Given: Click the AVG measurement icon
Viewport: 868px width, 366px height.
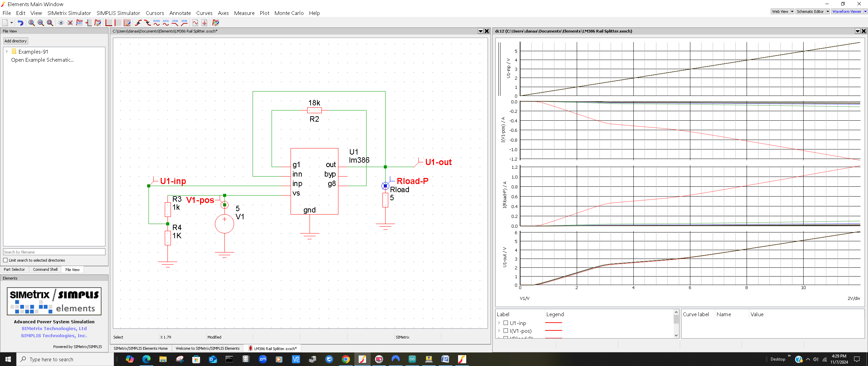Looking at the screenshot, I should [x=166, y=23].
